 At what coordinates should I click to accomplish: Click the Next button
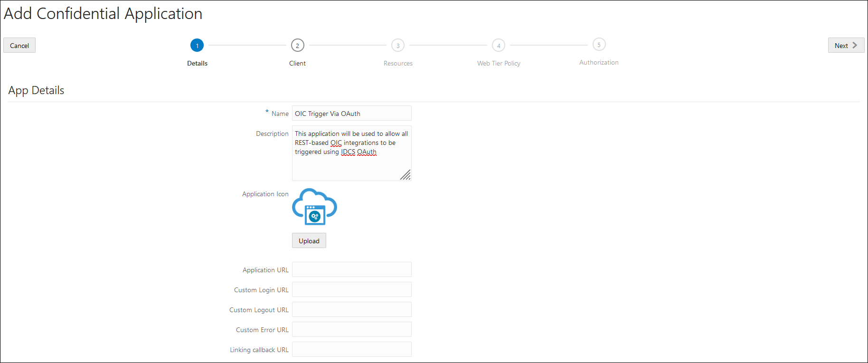tap(846, 46)
